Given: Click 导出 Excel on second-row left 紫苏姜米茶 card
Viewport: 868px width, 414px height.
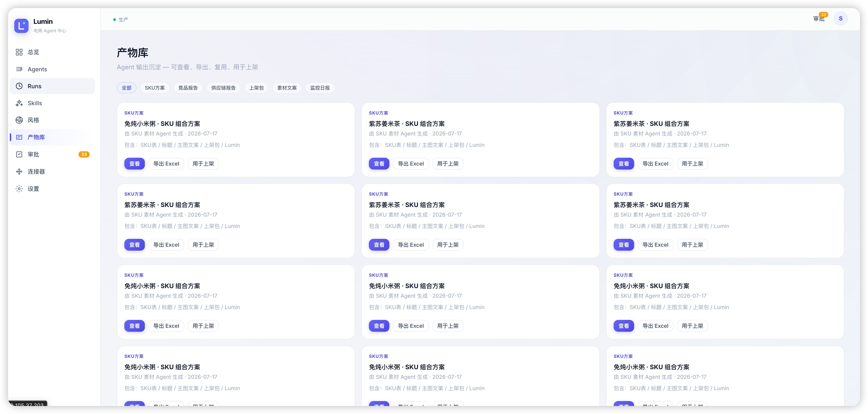Looking at the screenshot, I should click(166, 245).
